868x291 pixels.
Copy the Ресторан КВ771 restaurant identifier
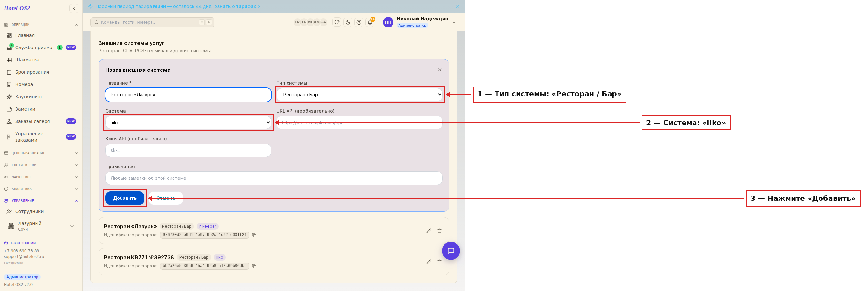(254, 266)
